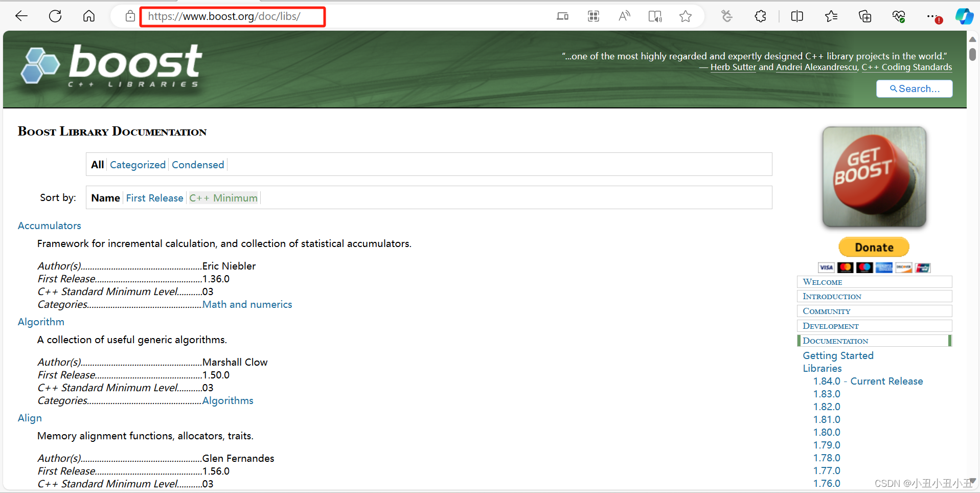Open 1.84.0 - Current Release docs

868,381
